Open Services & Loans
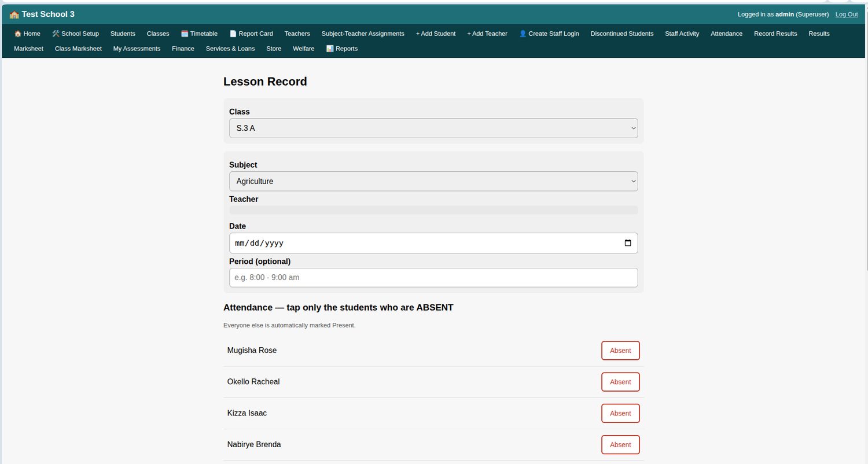Viewport: 868px width, 464px height. point(230,49)
